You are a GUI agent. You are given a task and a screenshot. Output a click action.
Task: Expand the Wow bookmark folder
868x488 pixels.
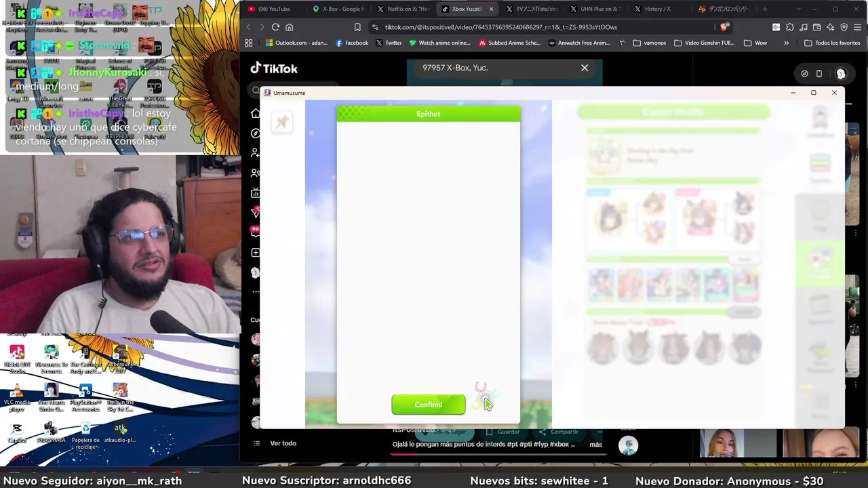click(755, 43)
